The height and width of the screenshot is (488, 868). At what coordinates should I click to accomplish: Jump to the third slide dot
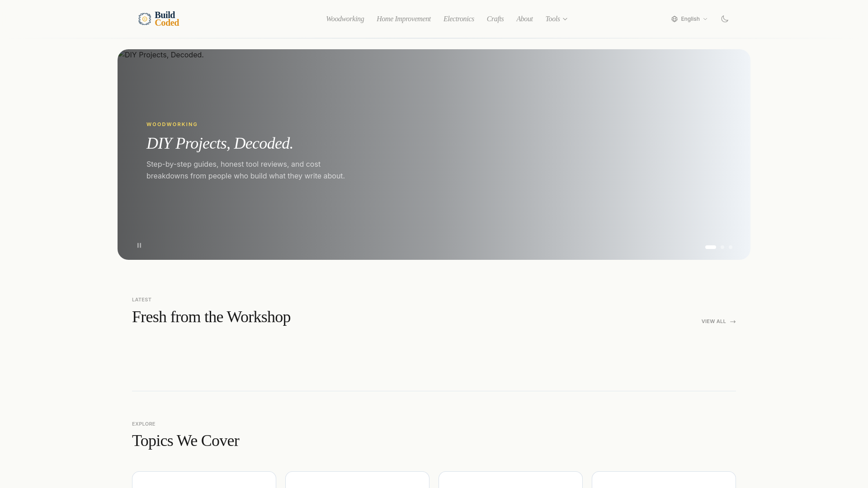pyautogui.click(x=731, y=247)
